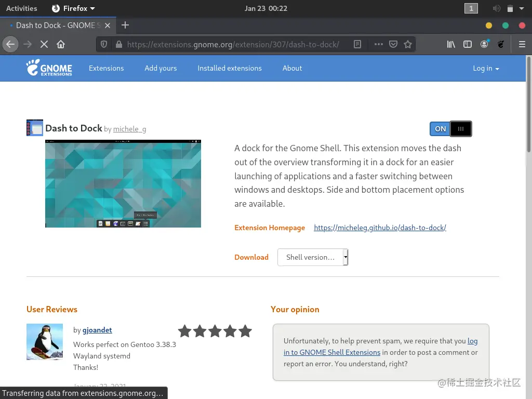
Task: Bookmark this page with the star icon
Action: pyautogui.click(x=408, y=45)
